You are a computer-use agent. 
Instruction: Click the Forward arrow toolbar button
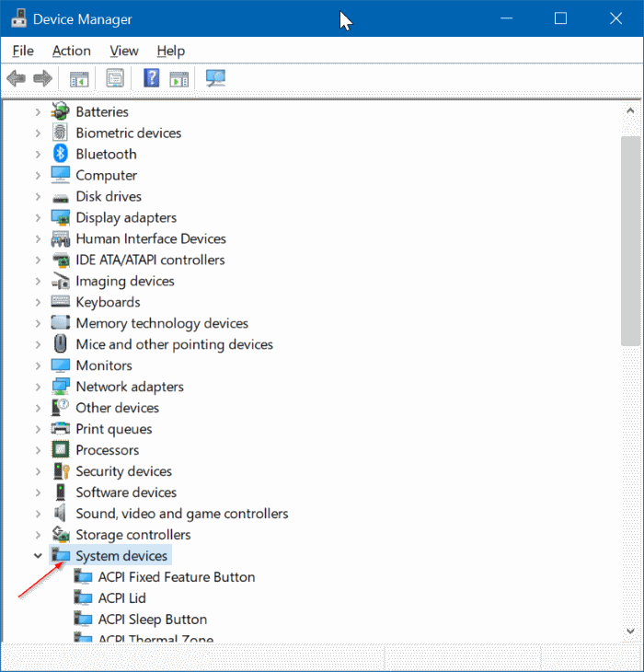pos(42,78)
